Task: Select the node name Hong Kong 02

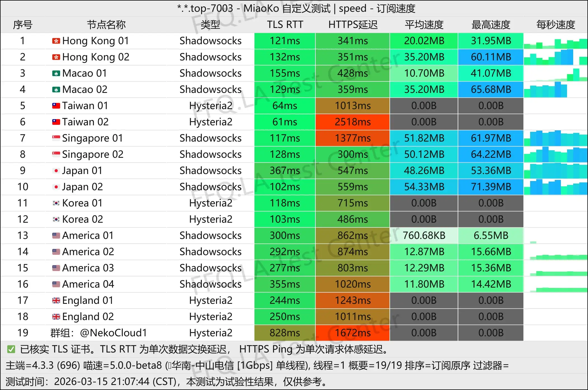Action: pos(96,57)
